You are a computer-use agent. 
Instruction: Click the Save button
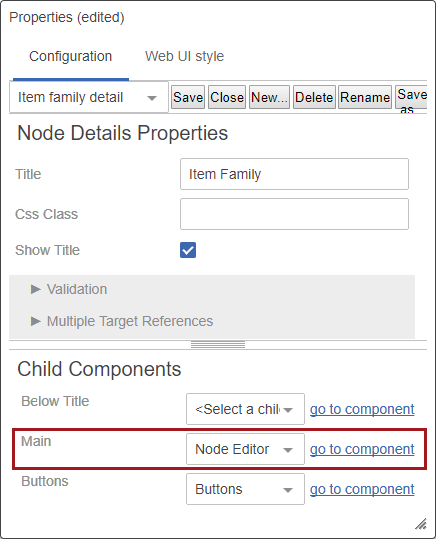point(188,97)
